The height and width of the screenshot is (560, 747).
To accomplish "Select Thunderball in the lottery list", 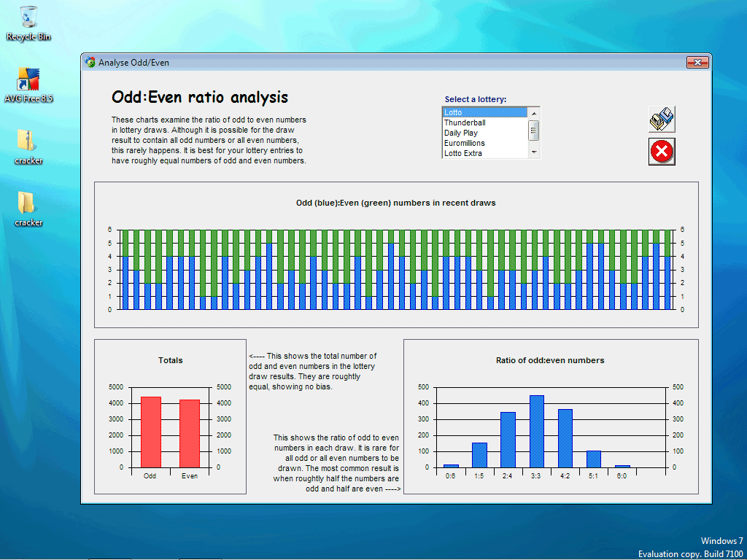I will [484, 122].
